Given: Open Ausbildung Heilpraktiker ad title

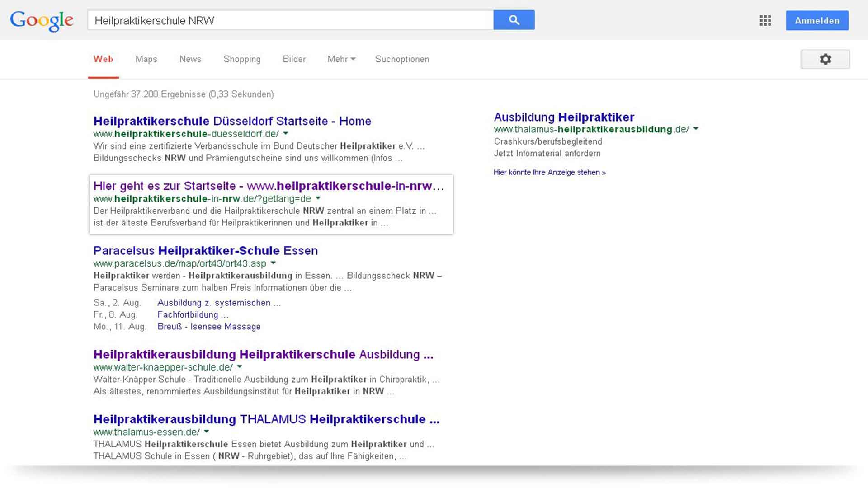Looking at the screenshot, I should pyautogui.click(x=564, y=117).
